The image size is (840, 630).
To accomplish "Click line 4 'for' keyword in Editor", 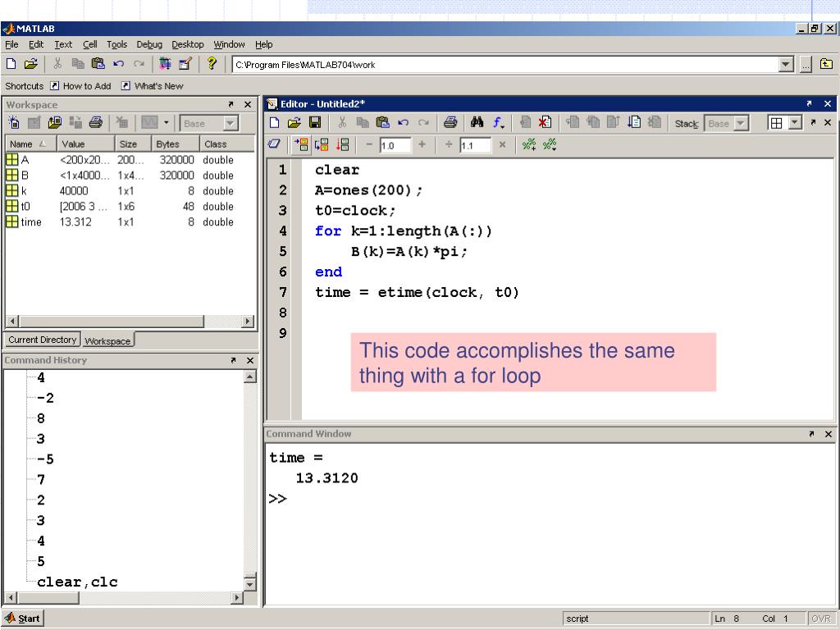I will coord(328,231).
